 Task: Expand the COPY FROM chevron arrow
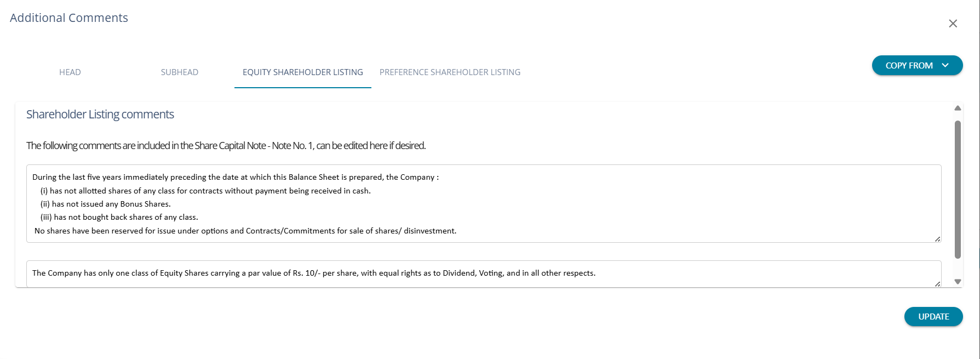click(x=945, y=66)
